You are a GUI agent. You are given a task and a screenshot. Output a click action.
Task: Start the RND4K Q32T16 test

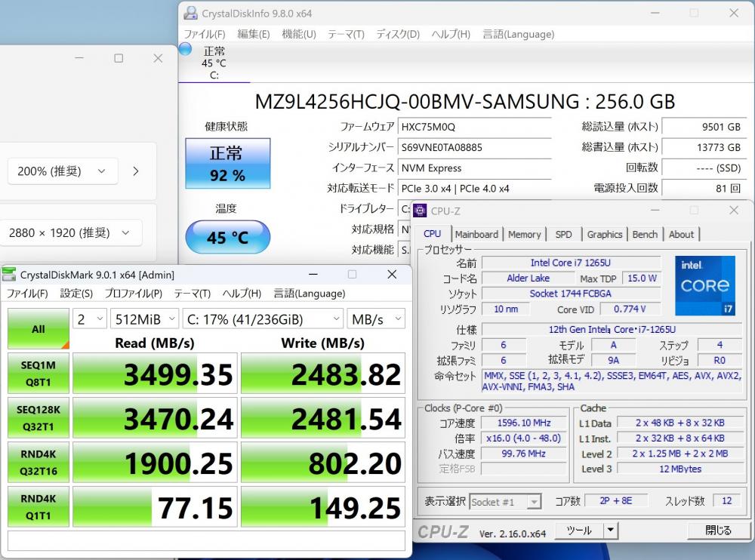[39, 462]
